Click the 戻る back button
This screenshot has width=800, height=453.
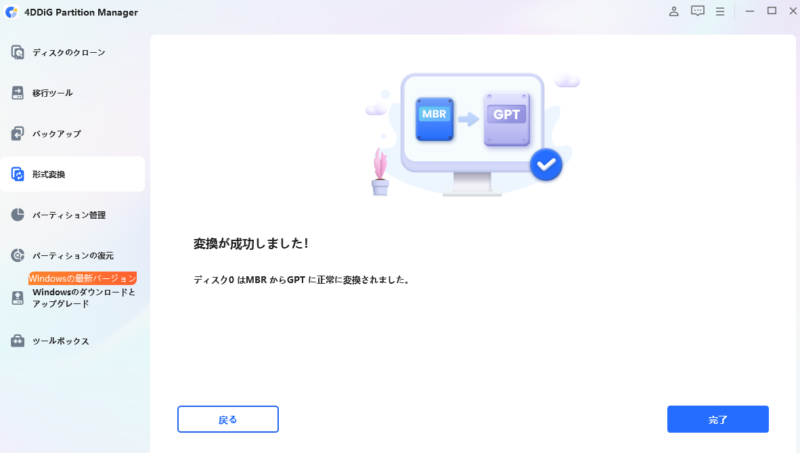[228, 419]
